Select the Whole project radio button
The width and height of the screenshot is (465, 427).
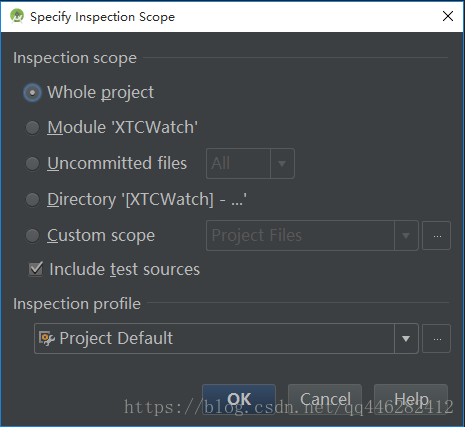[x=33, y=92]
